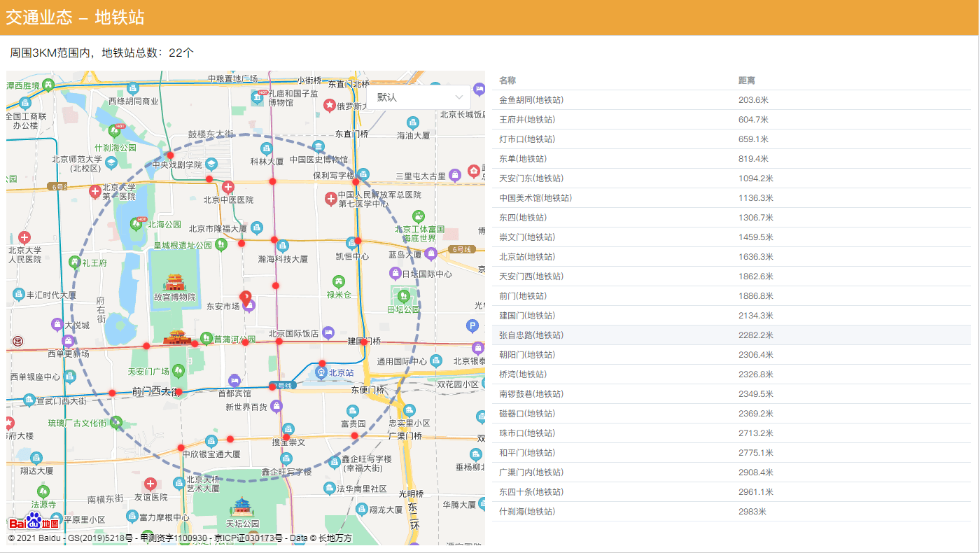Click the 北京大学第一医院 hospital icon
980x553 pixels.
pyautogui.click(x=95, y=191)
